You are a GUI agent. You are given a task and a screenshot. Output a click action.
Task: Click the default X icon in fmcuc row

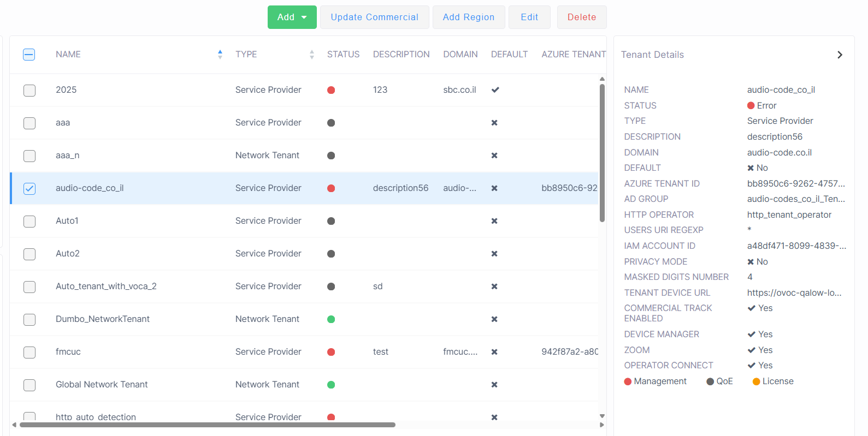494,352
